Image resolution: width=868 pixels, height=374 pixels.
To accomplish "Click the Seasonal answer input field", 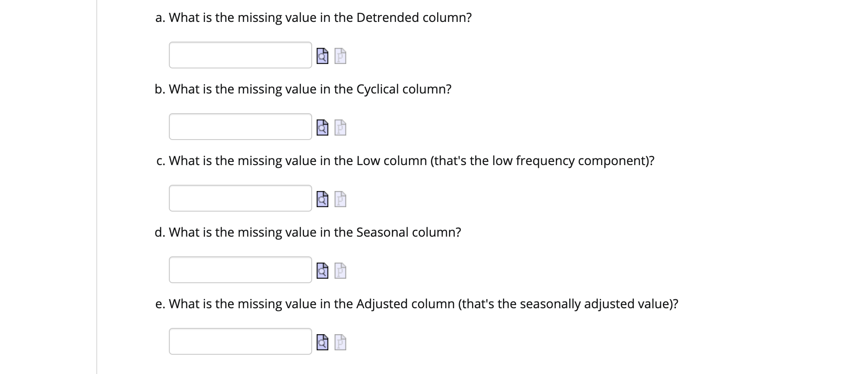I will tap(240, 269).
